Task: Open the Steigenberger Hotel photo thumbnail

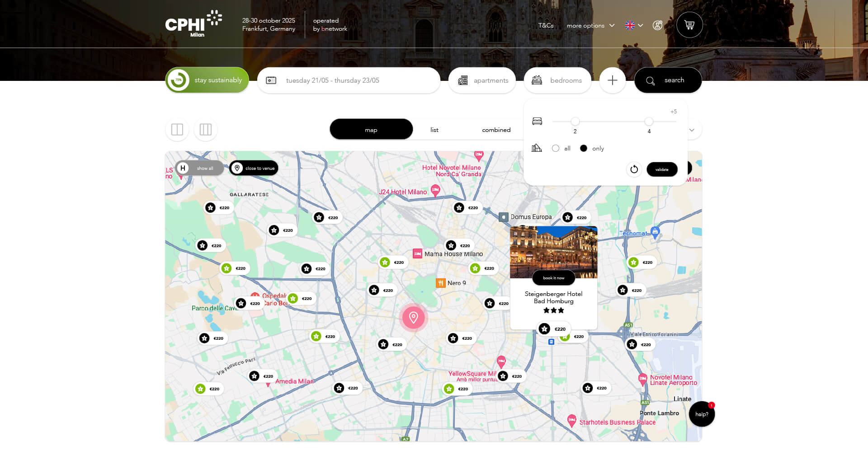Action: pyautogui.click(x=554, y=252)
